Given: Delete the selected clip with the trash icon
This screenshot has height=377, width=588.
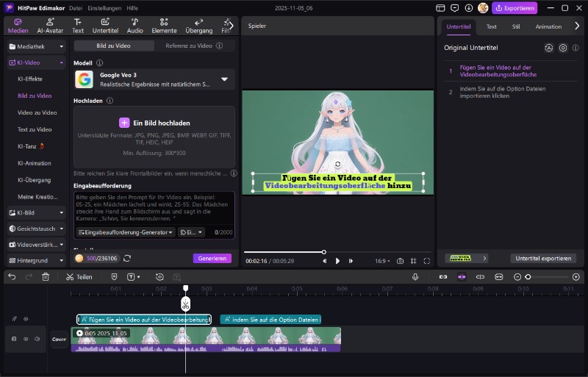Looking at the screenshot, I should tap(46, 277).
